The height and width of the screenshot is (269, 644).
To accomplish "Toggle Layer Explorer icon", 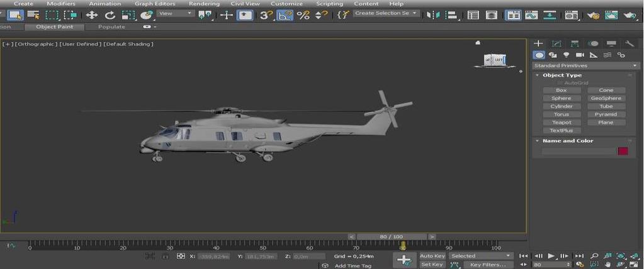I will (x=491, y=15).
